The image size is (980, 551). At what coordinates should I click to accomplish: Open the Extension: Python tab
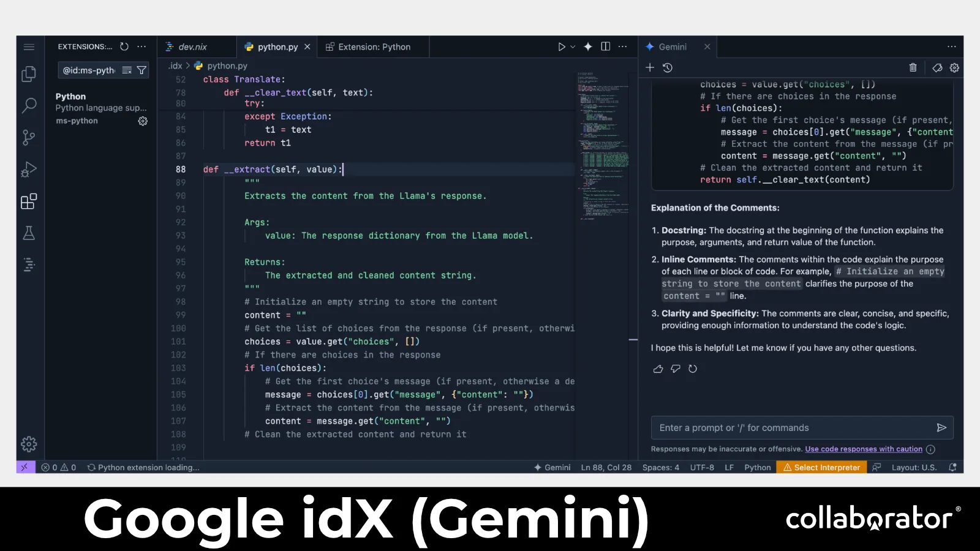(x=373, y=47)
